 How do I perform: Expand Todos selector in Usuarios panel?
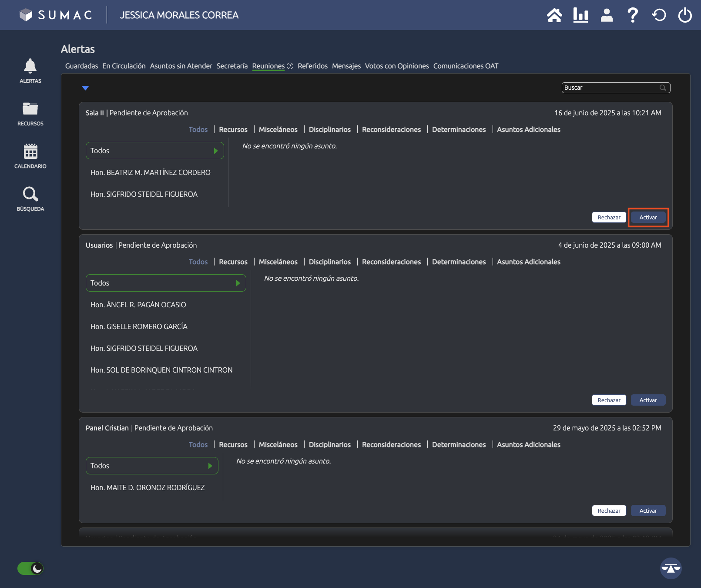click(x=166, y=283)
